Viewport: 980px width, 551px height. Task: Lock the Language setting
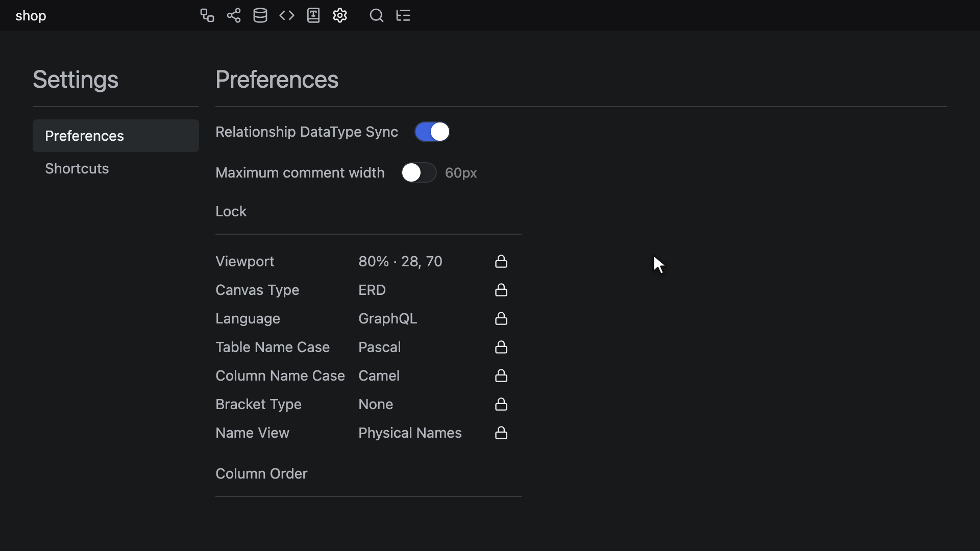tap(501, 318)
